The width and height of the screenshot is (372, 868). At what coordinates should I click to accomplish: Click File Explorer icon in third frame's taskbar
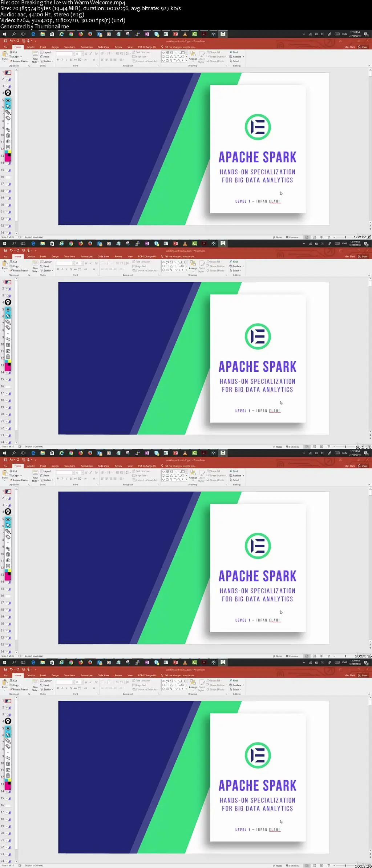pos(43,453)
